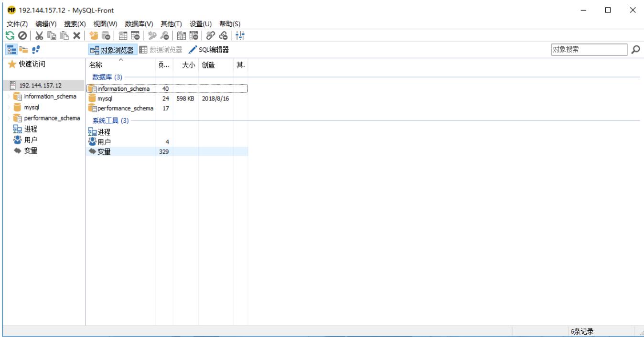
Task: Collapse the 数据库 (3) group header
Action: pos(107,77)
